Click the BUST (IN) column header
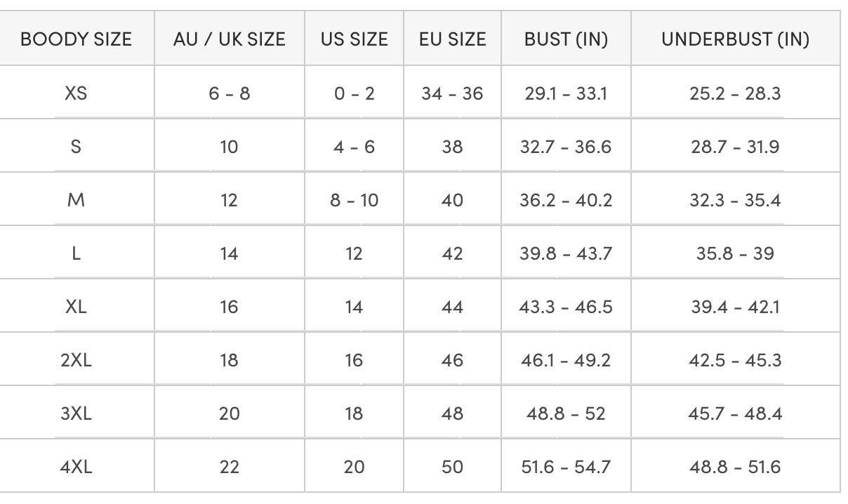The width and height of the screenshot is (848, 504). 566,39
